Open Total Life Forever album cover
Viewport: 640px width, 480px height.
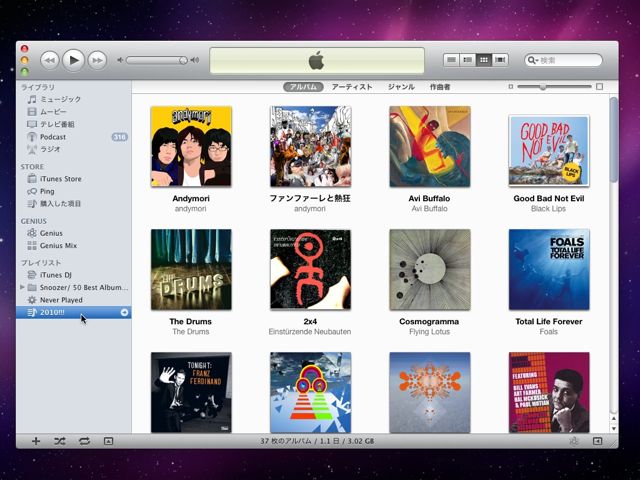tap(549, 269)
